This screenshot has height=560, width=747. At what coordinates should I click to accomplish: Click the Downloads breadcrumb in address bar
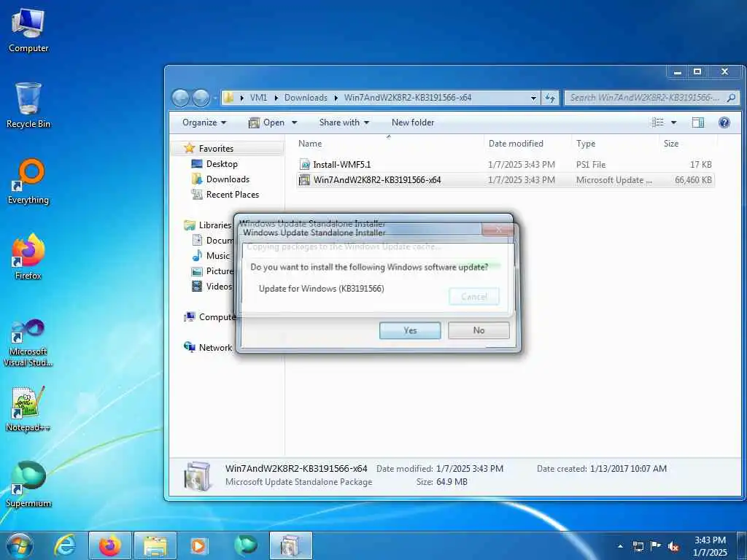click(306, 98)
